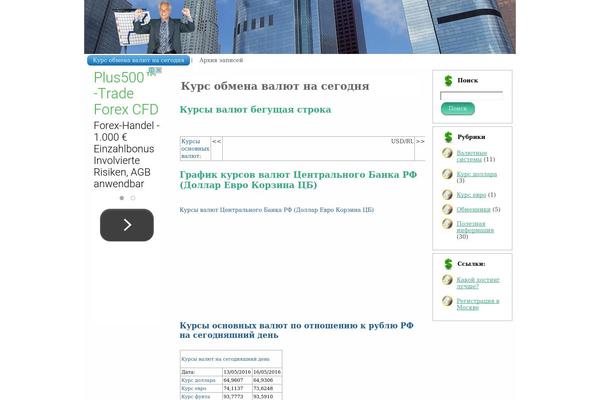The image size is (600, 400).
Task: Select the second carousel dot in the ad
Action: (133, 198)
